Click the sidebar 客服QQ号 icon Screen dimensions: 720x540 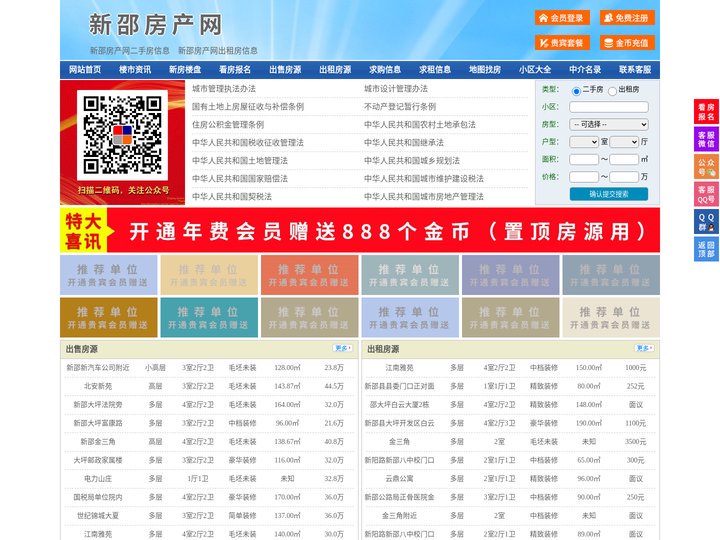[706, 195]
